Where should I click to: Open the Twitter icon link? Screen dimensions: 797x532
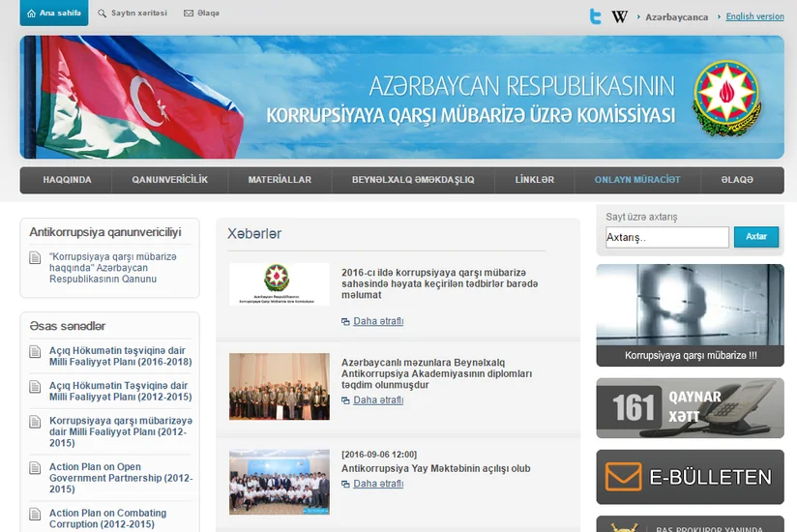point(595,16)
